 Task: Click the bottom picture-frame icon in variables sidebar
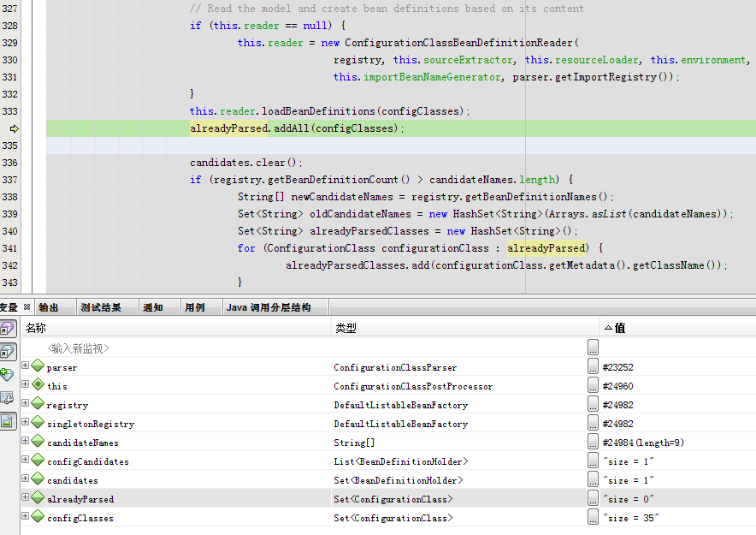tap(8, 421)
